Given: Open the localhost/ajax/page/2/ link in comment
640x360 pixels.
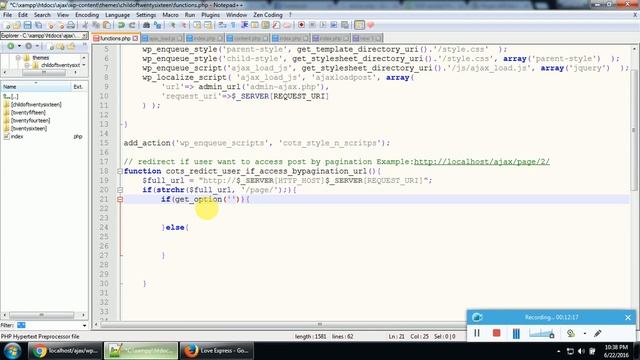Looking at the screenshot, I should click(x=482, y=162).
